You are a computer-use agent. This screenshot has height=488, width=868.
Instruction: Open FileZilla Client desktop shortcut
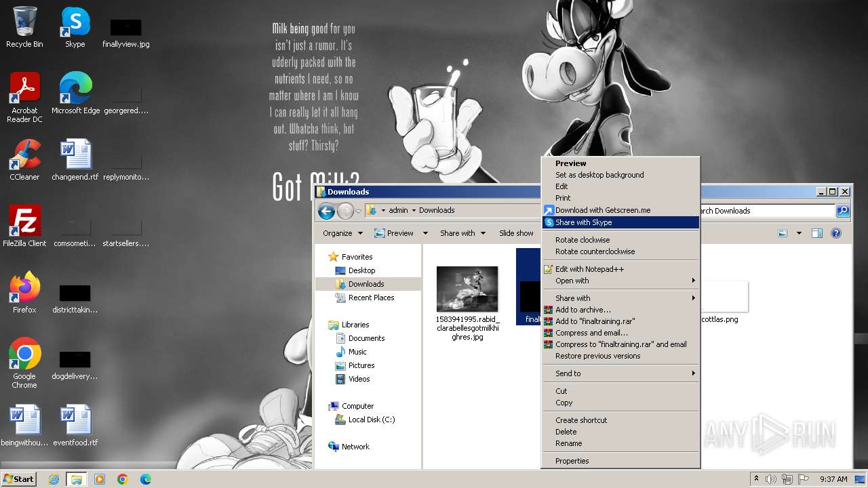(x=24, y=226)
